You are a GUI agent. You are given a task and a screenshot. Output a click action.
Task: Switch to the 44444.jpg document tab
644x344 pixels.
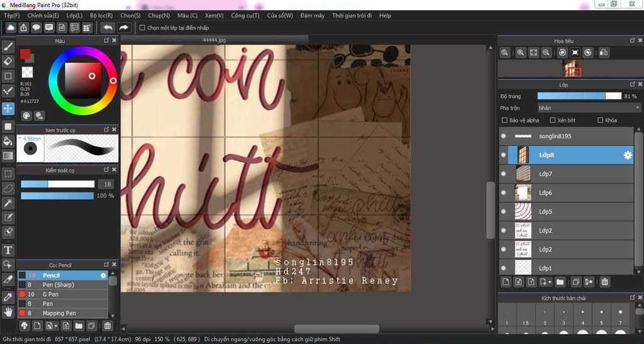point(214,40)
